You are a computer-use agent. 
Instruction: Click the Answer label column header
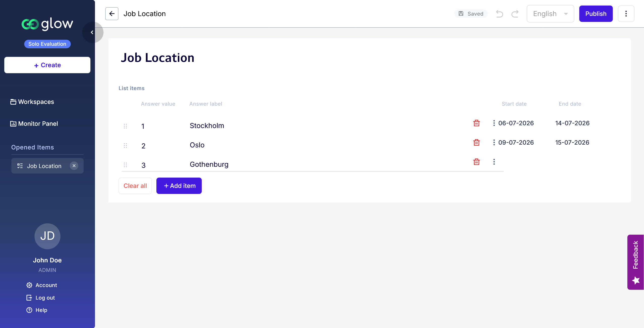click(206, 104)
